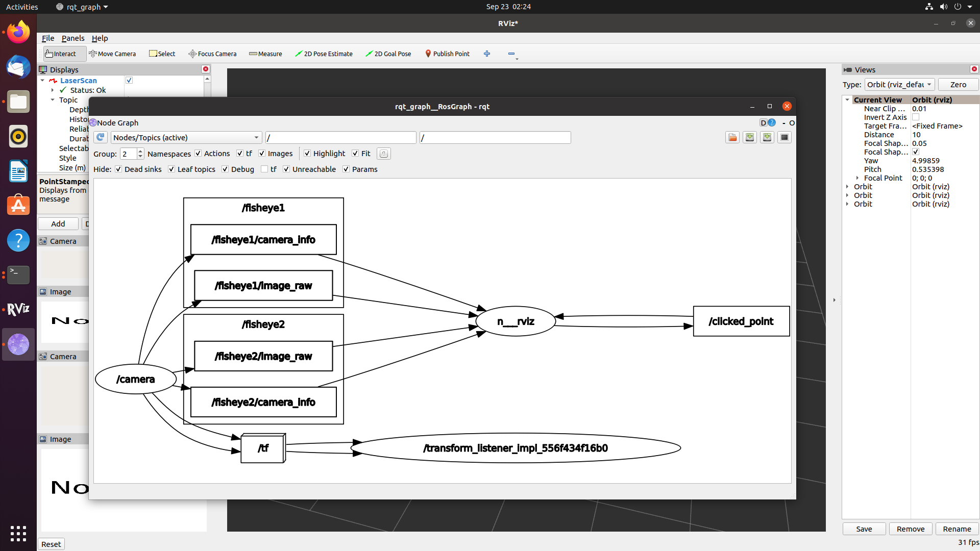Select the 2D Goal Pose tool
Screen dimensions: 980x551
click(x=388, y=54)
